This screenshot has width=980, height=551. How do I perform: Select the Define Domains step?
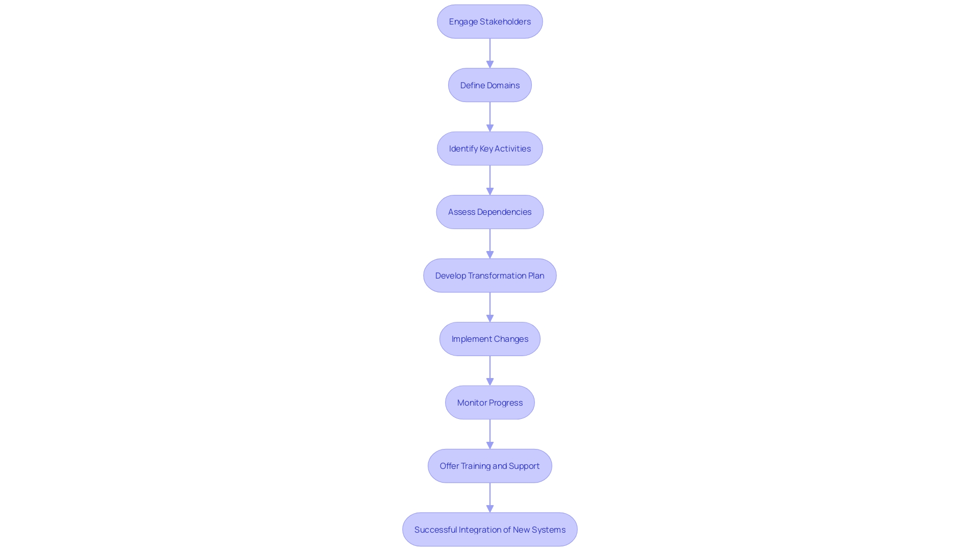(x=490, y=85)
